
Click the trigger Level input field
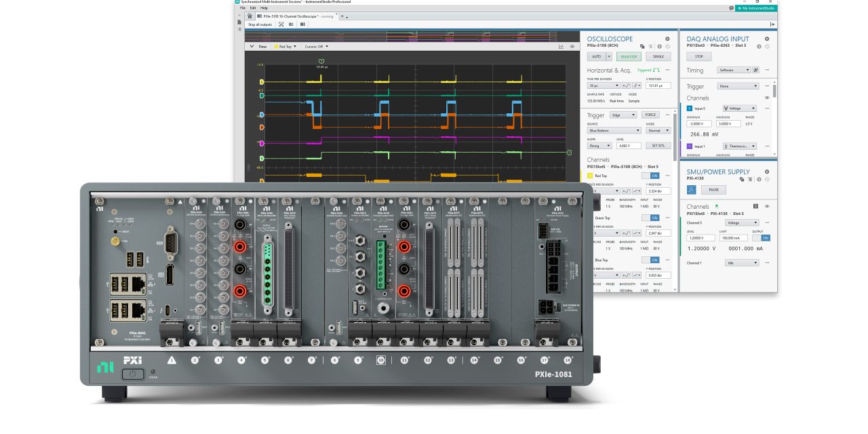click(x=629, y=145)
